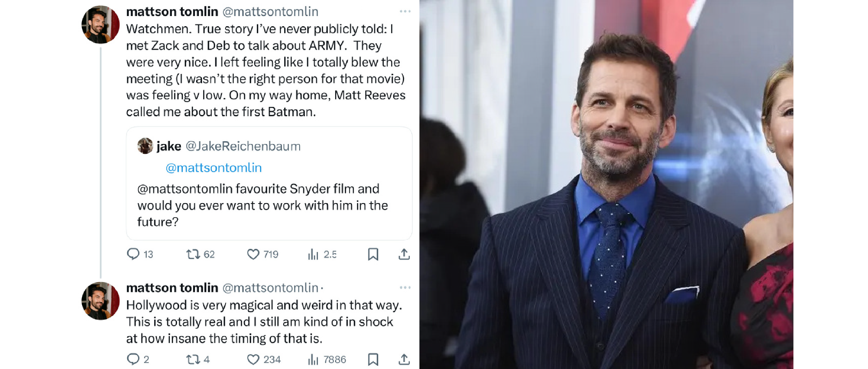Bookmark the first Watchmen tweet
The width and height of the screenshot is (868, 369).
(373, 254)
